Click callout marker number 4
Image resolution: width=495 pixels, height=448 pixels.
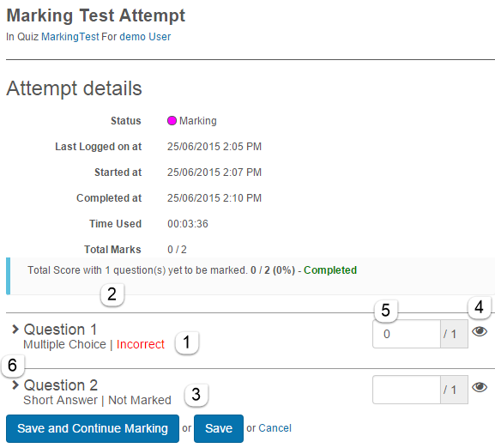tap(480, 307)
